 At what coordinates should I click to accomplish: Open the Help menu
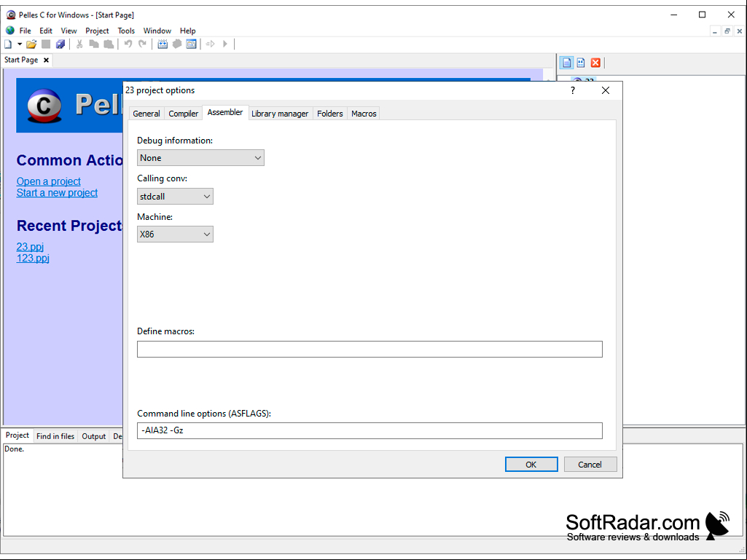pyautogui.click(x=188, y=31)
